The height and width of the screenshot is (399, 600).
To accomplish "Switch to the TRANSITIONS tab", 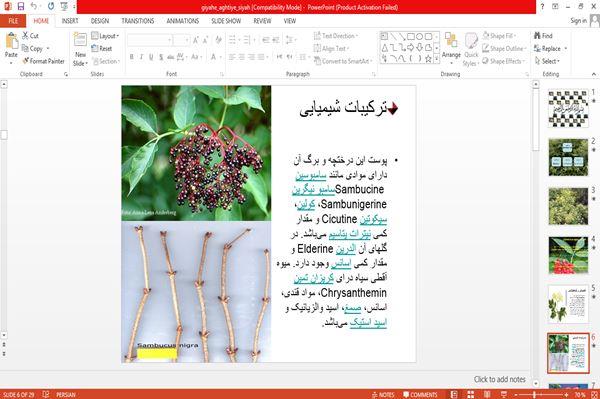I will click(x=138, y=21).
